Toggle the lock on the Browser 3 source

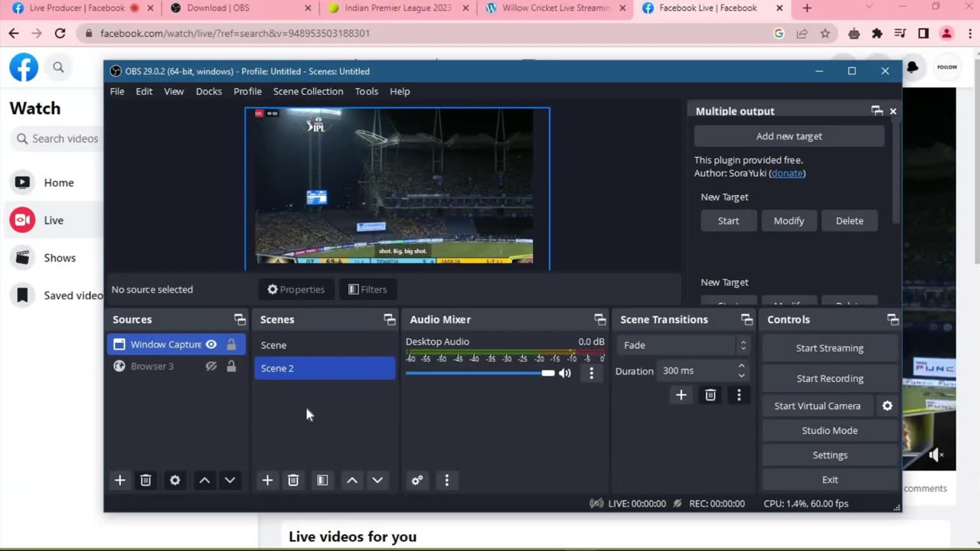[x=231, y=366]
